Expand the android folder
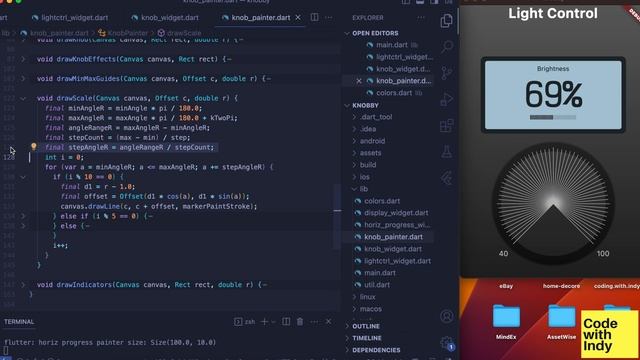 (x=372, y=141)
